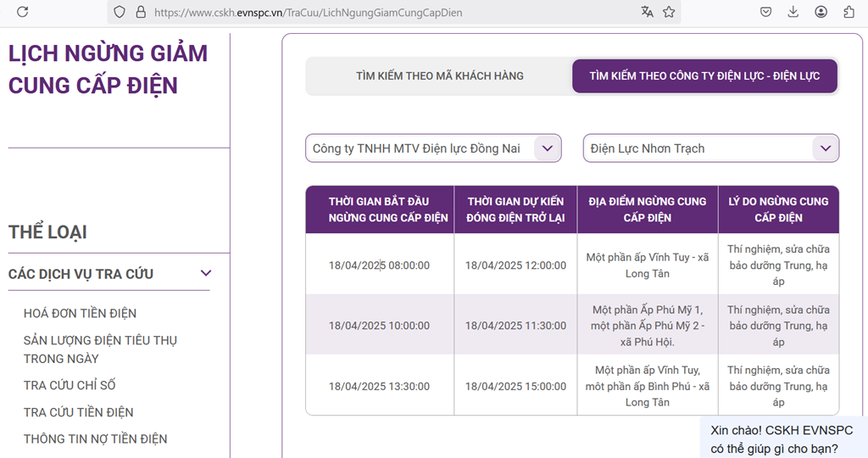Viewport: 868px width, 458px height.
Task: Go to Tra cứu chỉ số page
Action: 70,385
